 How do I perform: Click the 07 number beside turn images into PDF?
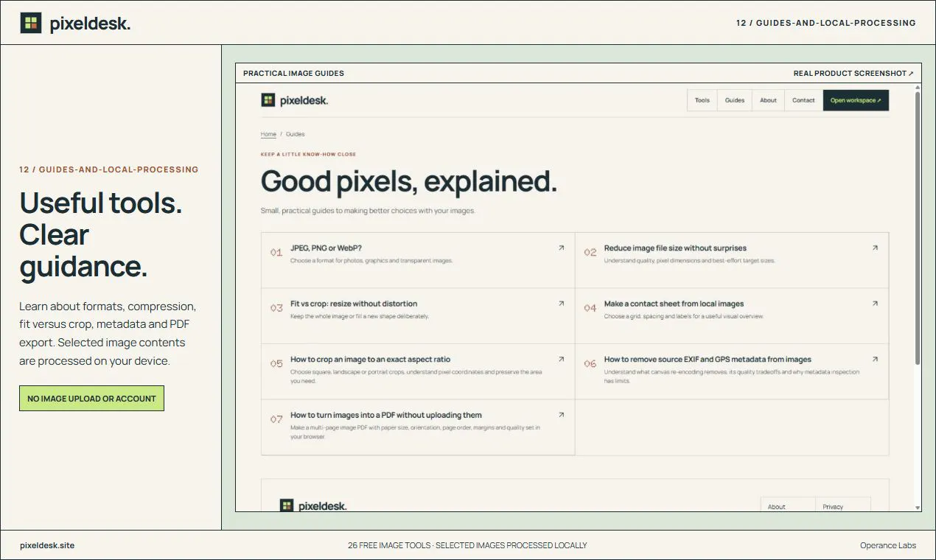click(x=276, y=419)
